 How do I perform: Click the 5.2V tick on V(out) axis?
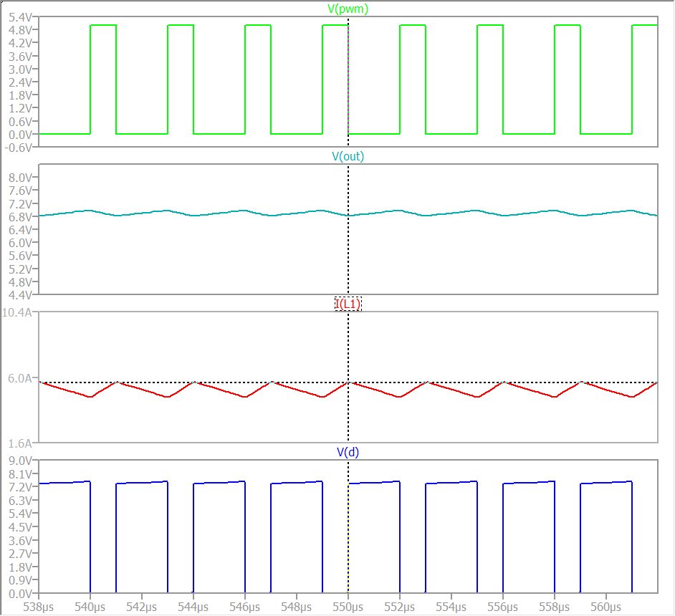click(20, 269)
